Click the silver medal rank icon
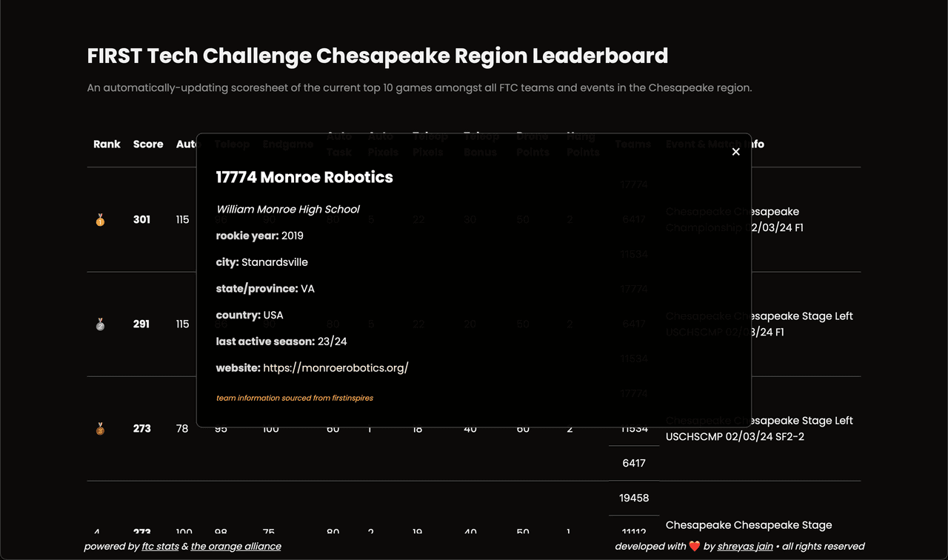This screenshot has width=948, height=560. [x=100, y=324]
